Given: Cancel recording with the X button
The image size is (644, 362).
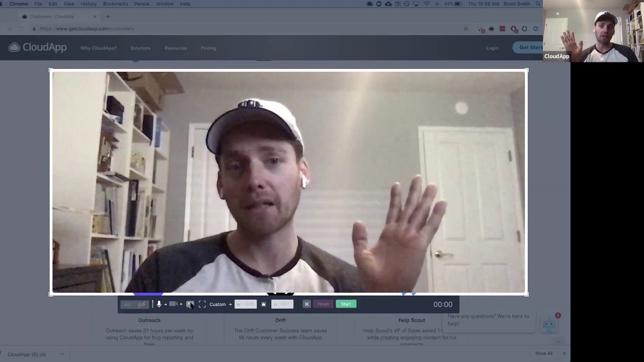Looking at the screenshot, I should [307, 304].
